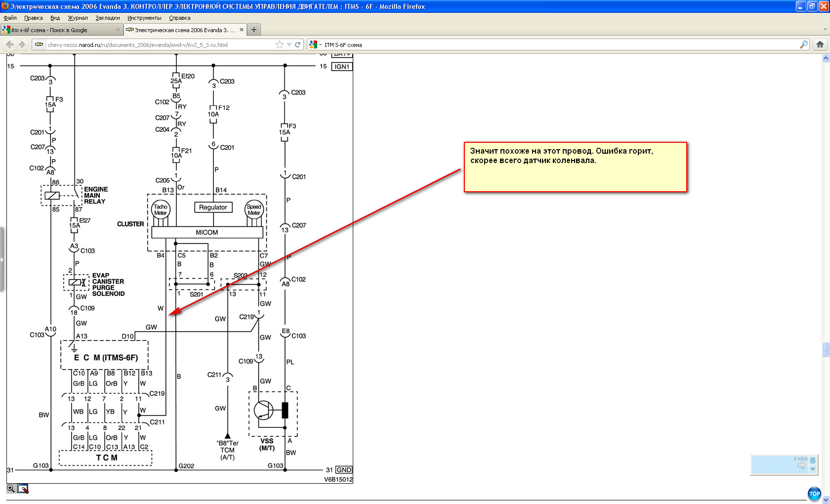This screenshot has width=830, height=504.
Task: Click the EVAP CANISTER PURGE SOLENOID label
Action: coord(108,285)
